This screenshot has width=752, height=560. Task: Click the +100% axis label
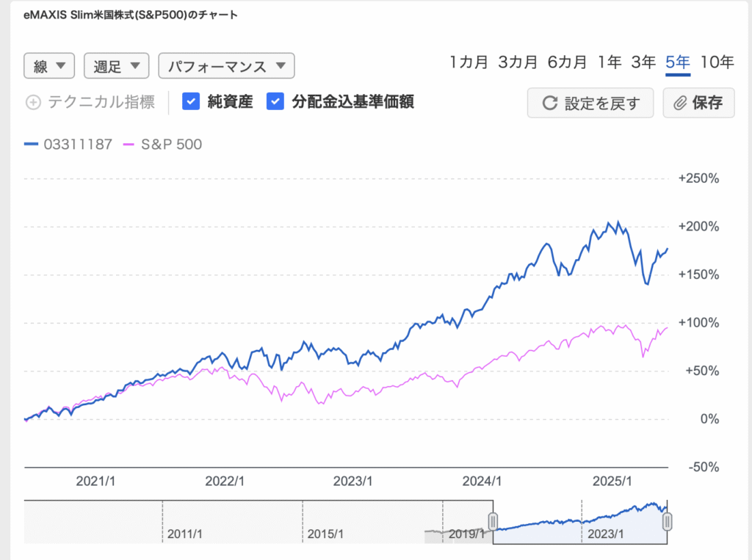coord(698,323)
